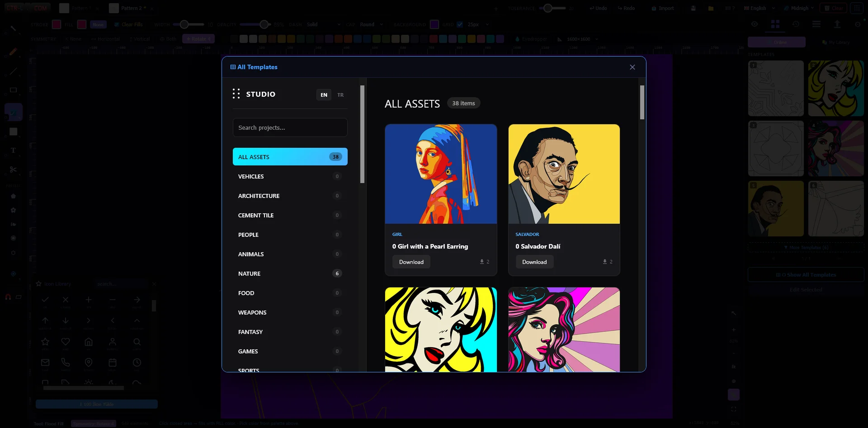This screenshot has height=428, width=868.
Task: Set symmetry to Vertical
Action: click(139, 39)
